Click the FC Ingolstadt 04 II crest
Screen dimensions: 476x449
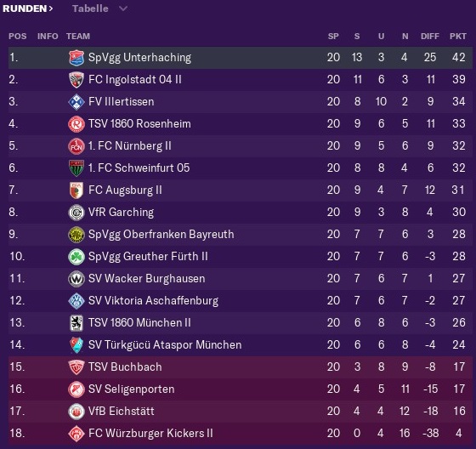[76, 80]
